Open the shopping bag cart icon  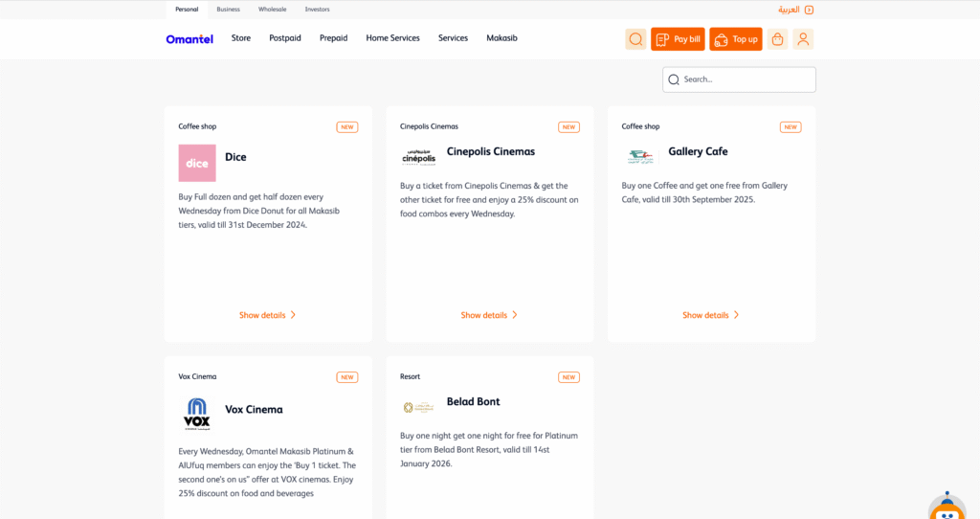[x=777, y=39]
